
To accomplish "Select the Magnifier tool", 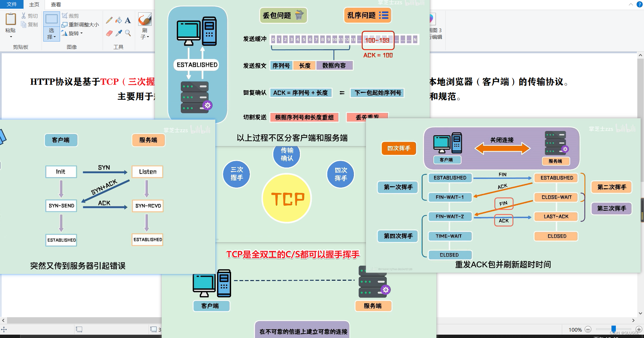I will [x=128, y=33].
